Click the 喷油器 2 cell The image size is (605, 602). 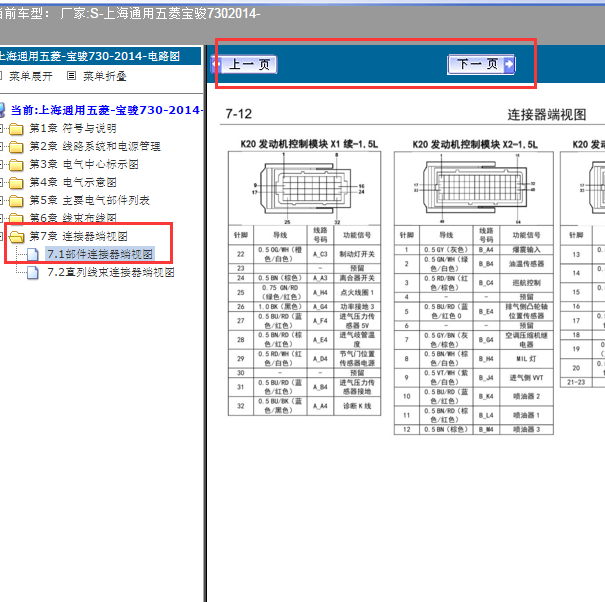[526, 396]
